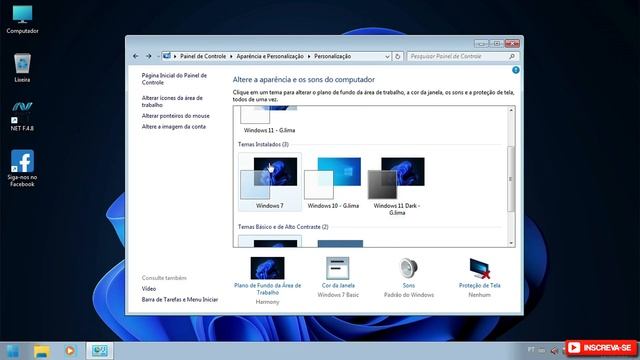Open the Siga-nos no Facebook shortcut
This screenshot has height=360, width=640.
pos(22,168)
